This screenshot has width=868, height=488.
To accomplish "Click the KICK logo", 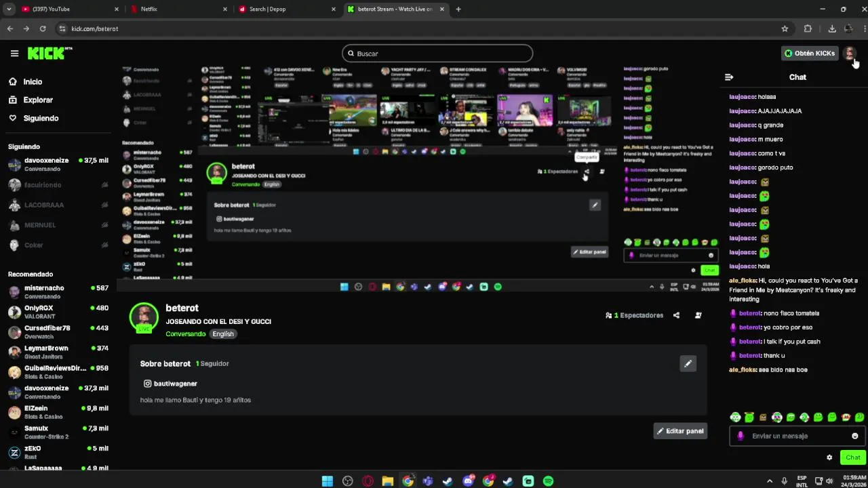I will tap(49, 54).
